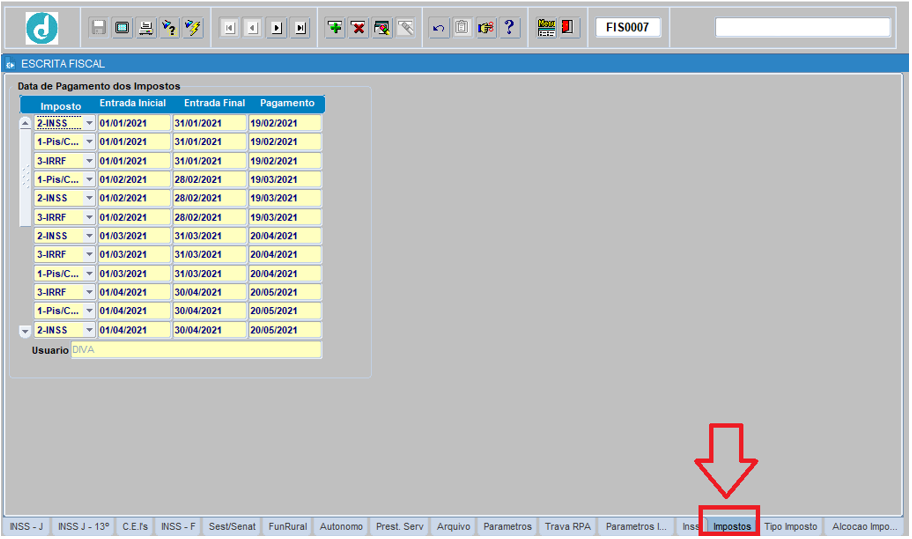Viewport: 912px width, 539px height.
Task: Jump to the last record
Action: (x=300, y=28)
